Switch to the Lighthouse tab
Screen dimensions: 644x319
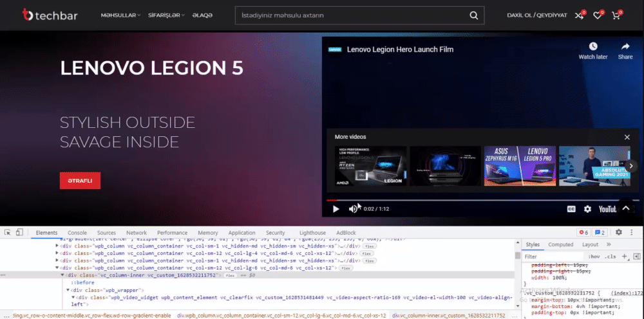(312, 232)
